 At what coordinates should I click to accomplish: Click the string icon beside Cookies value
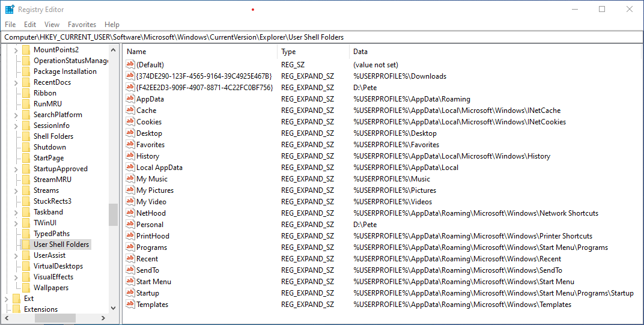pyautogui.click(x=130, y=121)
